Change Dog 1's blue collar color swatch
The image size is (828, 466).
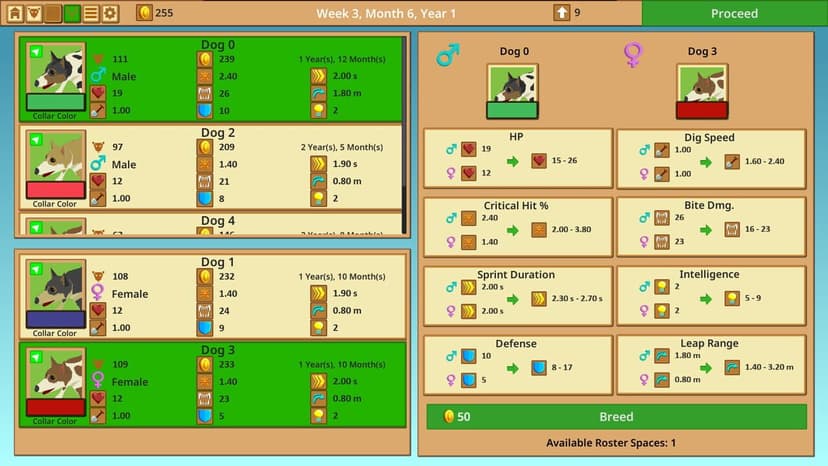coord(56,320)
